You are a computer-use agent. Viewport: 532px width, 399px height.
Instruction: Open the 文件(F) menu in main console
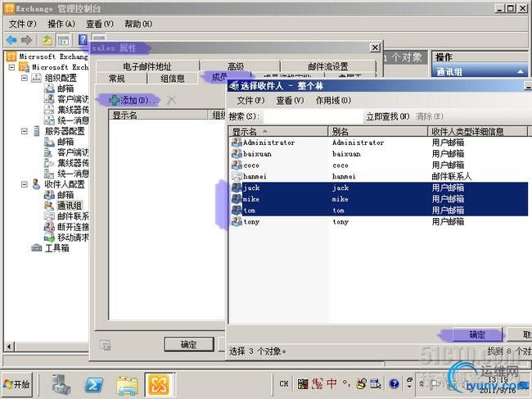pos(22,24)
